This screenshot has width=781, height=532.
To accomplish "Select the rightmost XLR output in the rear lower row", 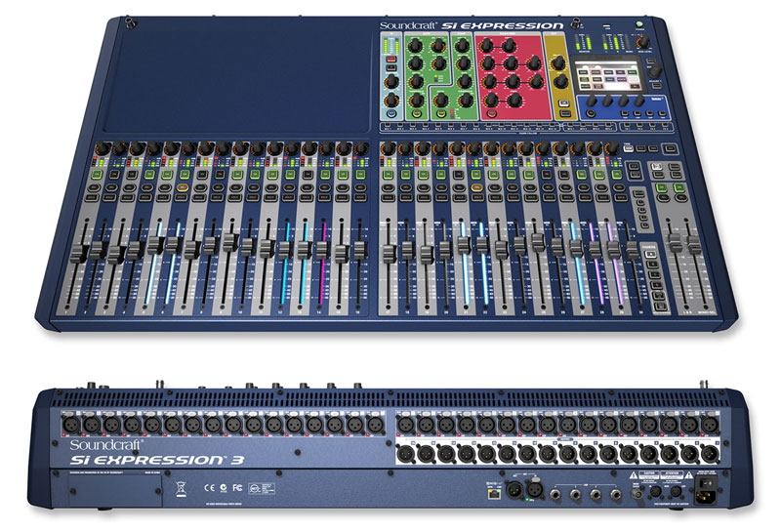I will (710, 454).
